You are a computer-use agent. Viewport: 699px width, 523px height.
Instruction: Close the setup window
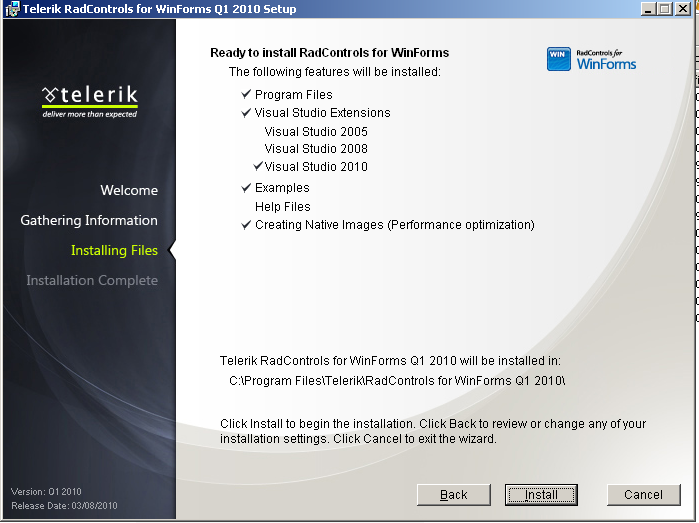tap(683, 9)
